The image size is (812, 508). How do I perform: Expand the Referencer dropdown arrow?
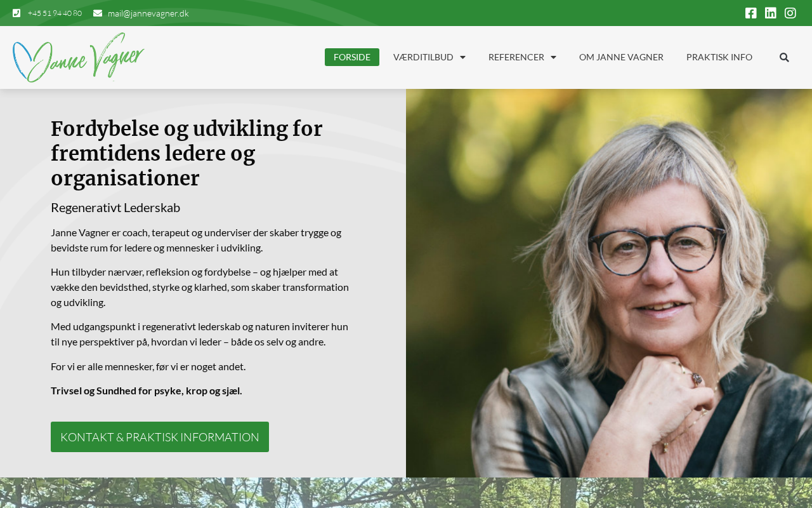click(x=553, y=57)
